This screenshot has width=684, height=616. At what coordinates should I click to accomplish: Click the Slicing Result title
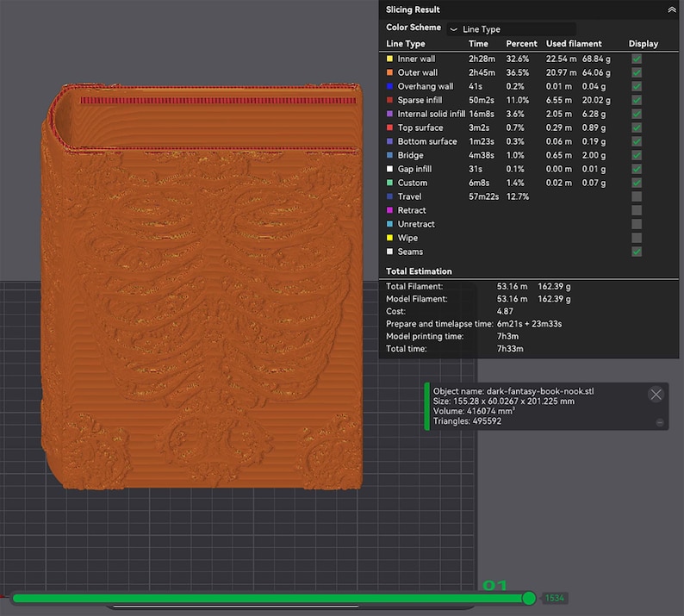(x=413, y=9)
